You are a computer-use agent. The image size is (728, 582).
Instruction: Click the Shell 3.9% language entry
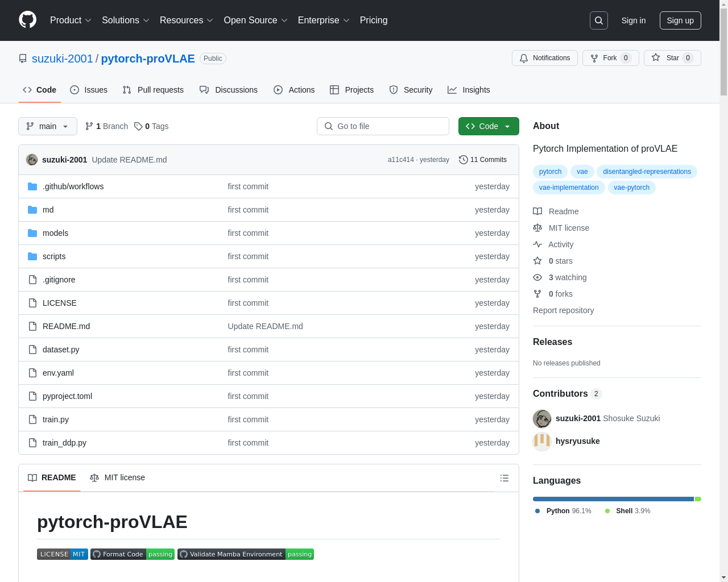click(627, 511)
